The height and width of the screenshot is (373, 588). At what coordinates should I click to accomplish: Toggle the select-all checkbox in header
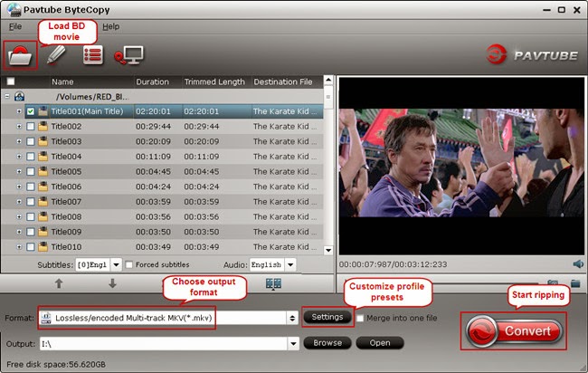point(11,81)
